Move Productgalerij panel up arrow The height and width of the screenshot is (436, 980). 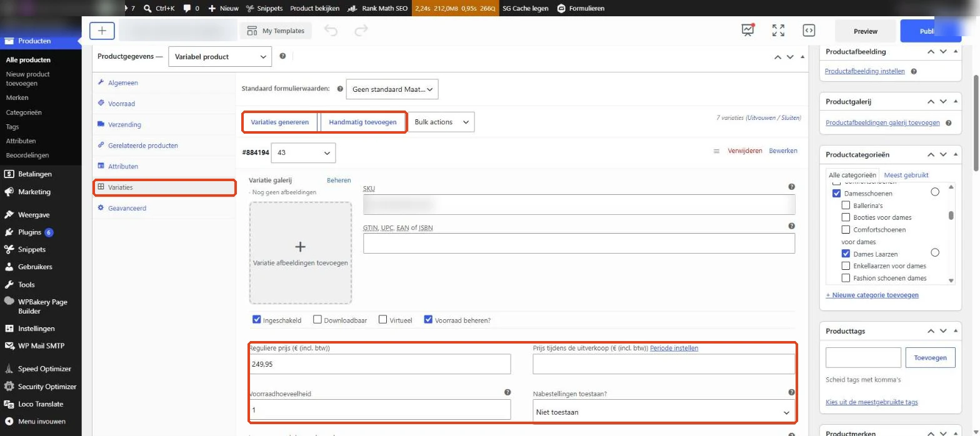[x=931, y=102]
